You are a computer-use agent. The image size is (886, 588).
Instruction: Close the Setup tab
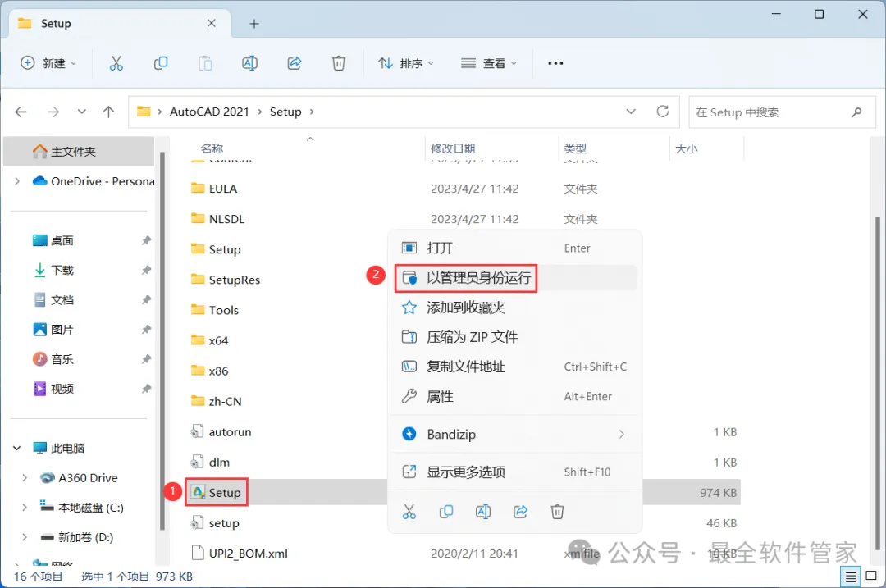[x=212, y=23]
